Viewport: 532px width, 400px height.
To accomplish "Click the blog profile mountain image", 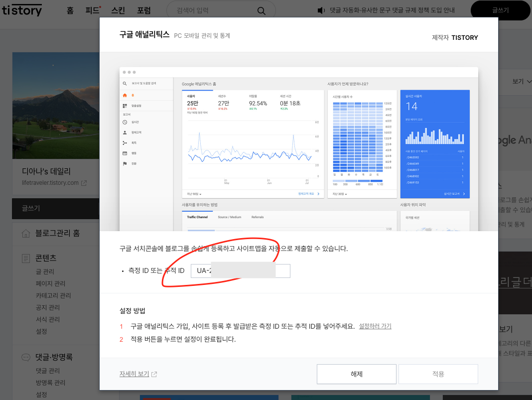I will click(x=56, y=106).
